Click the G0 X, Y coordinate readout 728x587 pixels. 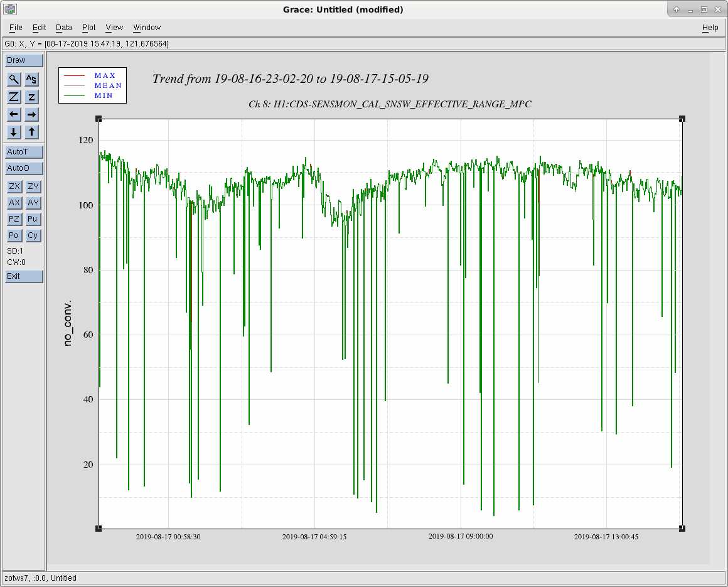87,44
